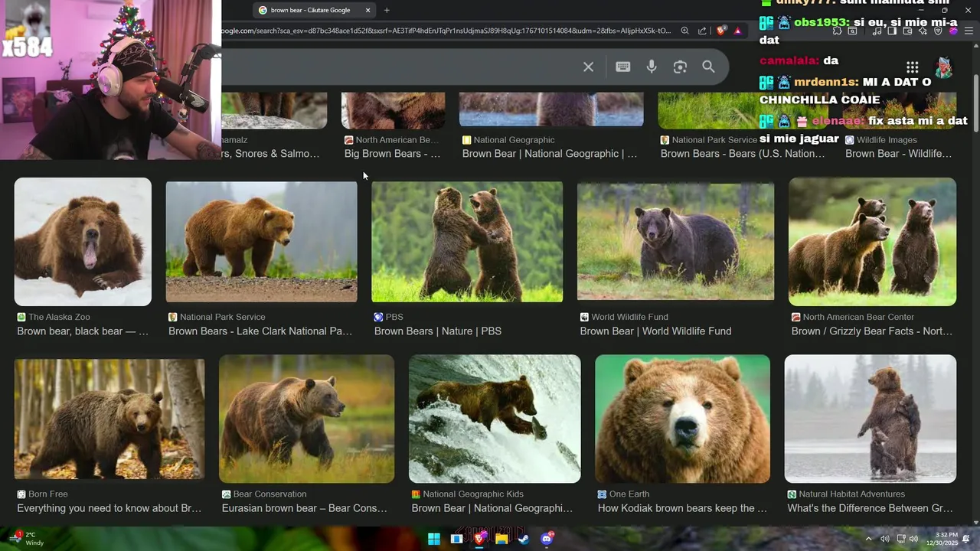Open the PBS fighting bears image
980x551 pixels.
click(x=467, y=242)
